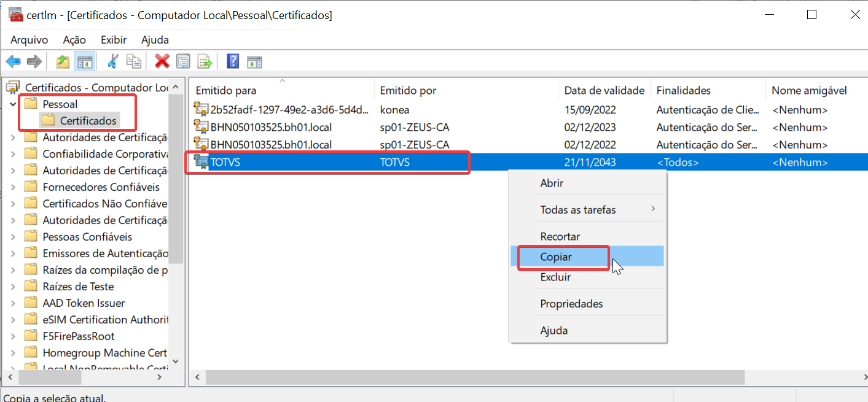
Task: Click the Fornecedores Confiáveis folder icon
Action: point(31,187)
